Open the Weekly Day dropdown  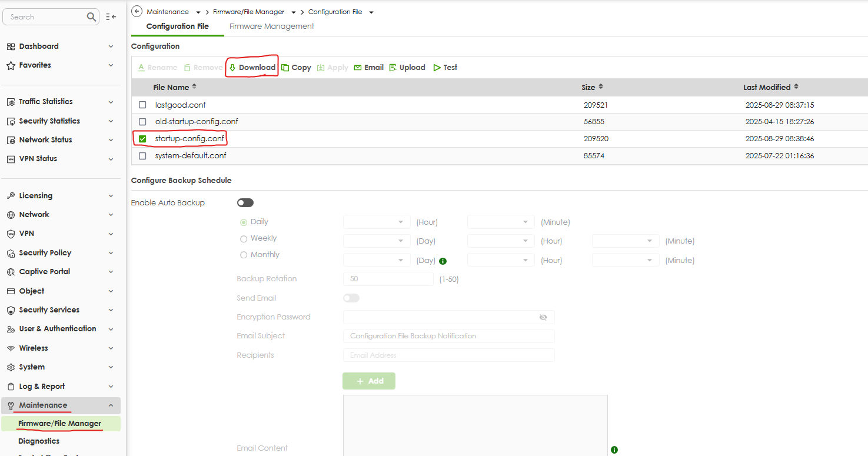click(377, 241)
